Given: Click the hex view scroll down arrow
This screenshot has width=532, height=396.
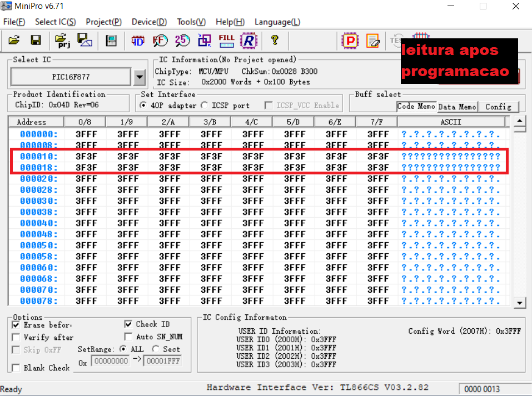Looking at the screenshot, I should tap(519, 303).
